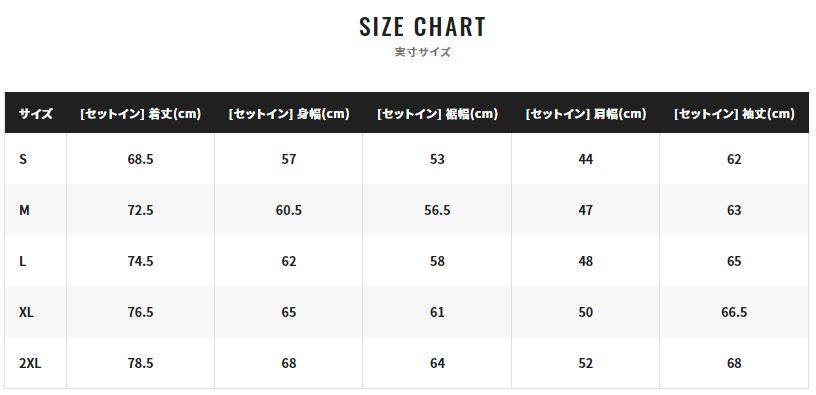Click the XL size row label
The height and width of the screenshot is (395, 816).
pos(27,312)
